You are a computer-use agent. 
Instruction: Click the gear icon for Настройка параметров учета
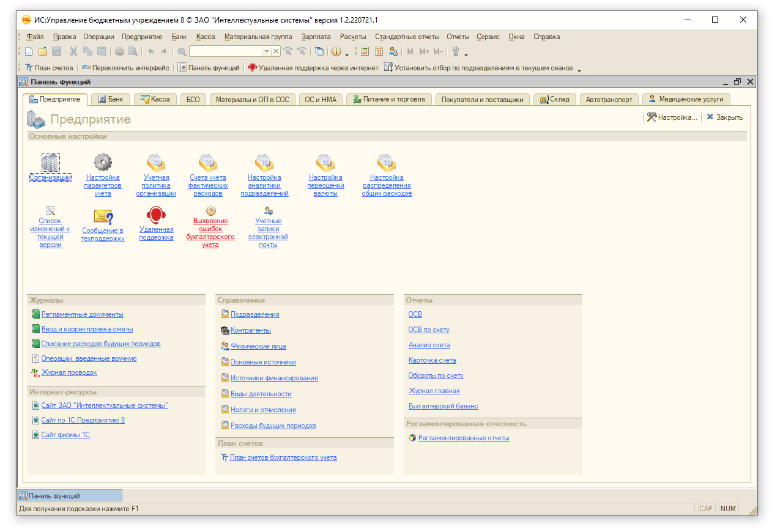coord(103,163)
